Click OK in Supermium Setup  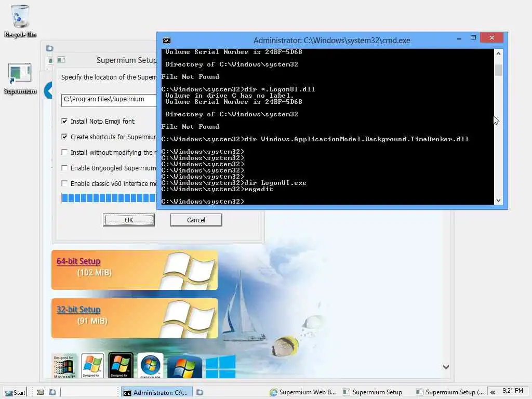click(x=129, y=220)
